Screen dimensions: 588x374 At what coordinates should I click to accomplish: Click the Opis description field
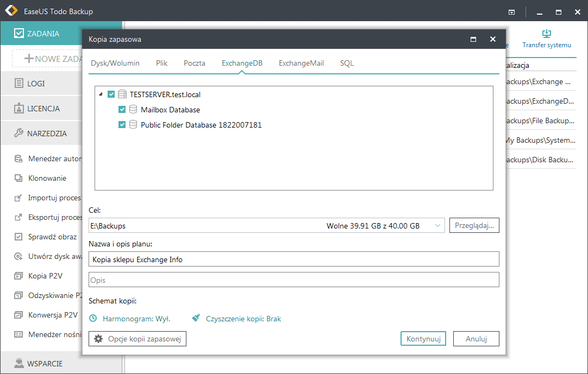[293, 280]
